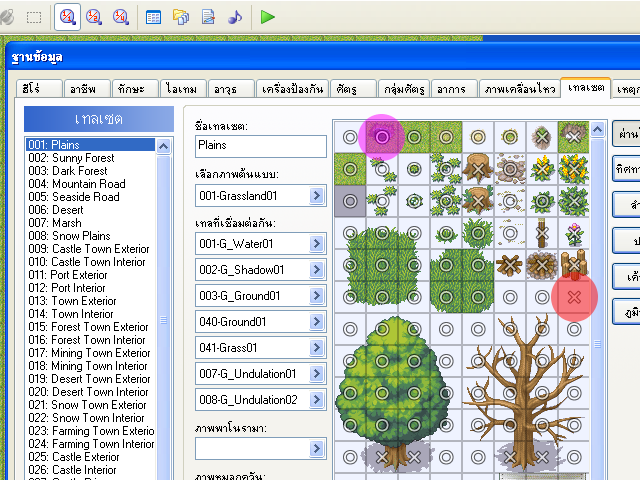This screenshot has height=480, width=640.
Task: Open the อาการ tab
Action: (454, 89)
